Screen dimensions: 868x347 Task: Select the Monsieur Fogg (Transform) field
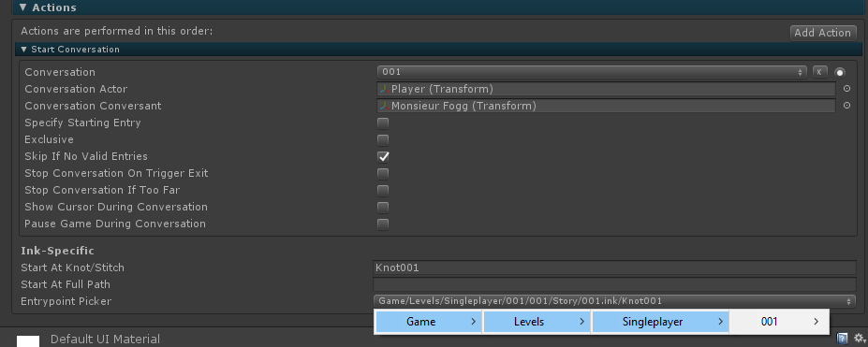606,106
